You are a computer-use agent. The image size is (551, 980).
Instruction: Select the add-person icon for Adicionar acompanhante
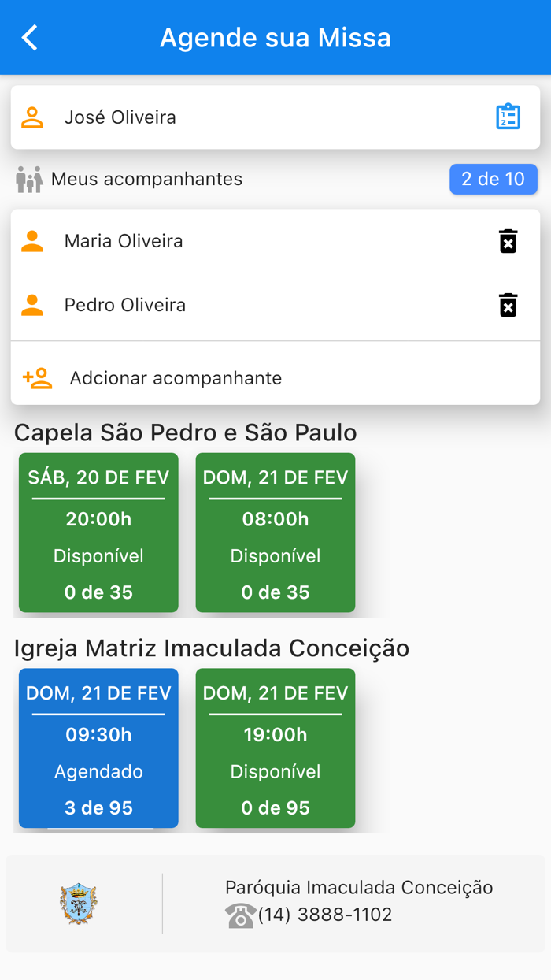pos(35,377)
